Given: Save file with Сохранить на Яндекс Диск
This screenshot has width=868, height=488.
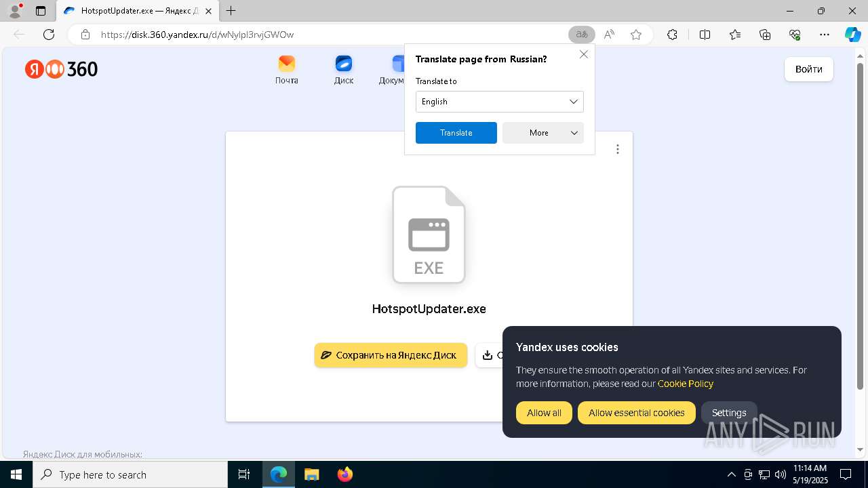Looking at the screenshot, I should coord(391,355).
